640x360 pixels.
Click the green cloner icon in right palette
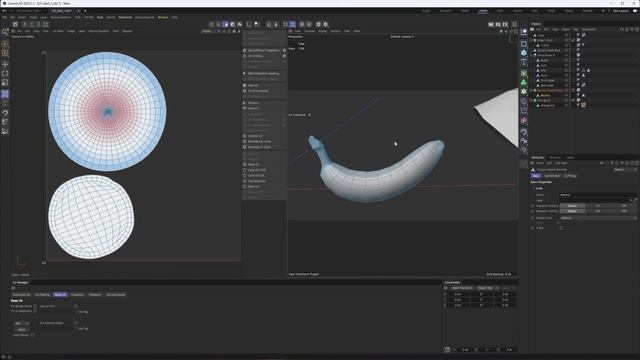click(x=524, y=82)
